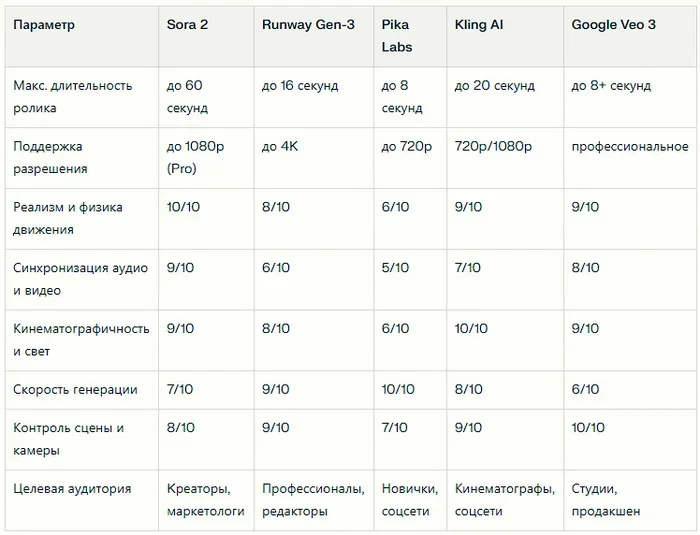The height and width of the screenshot is (535, 700).
Task: Click the "Целевая аудитория" row label
Action: (72, 489)
